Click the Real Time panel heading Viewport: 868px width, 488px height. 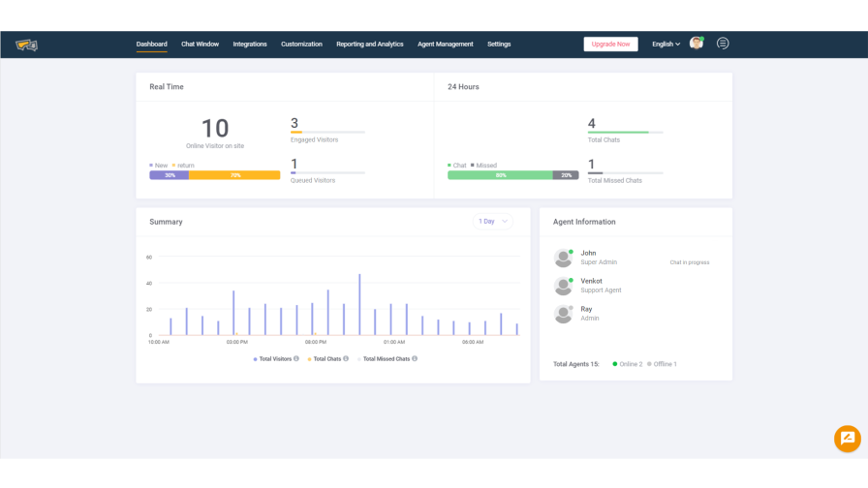[166, 87]
